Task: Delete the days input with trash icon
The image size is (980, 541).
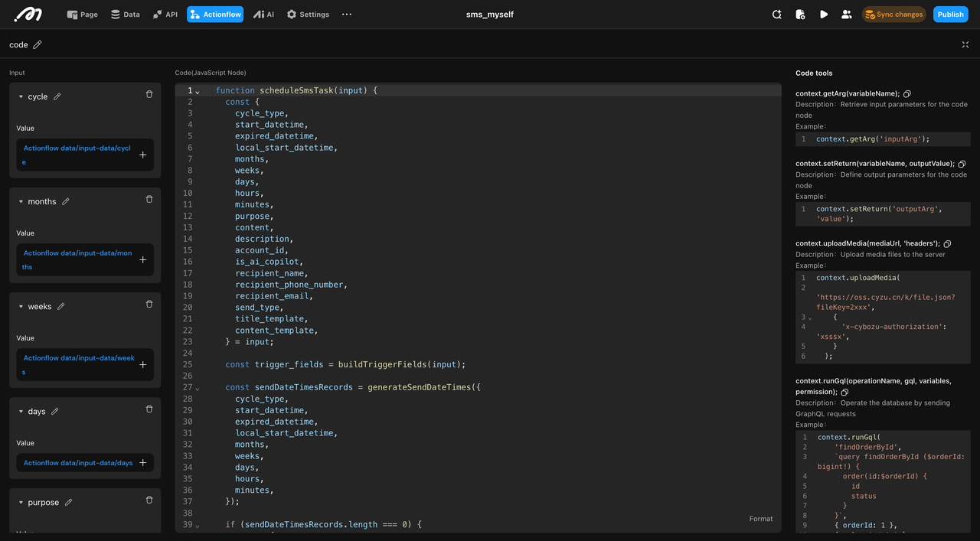Action: click(149, 409)
